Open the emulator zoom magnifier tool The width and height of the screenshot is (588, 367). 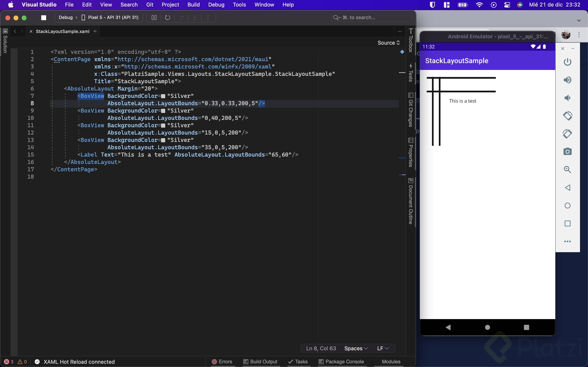[567, 169]
